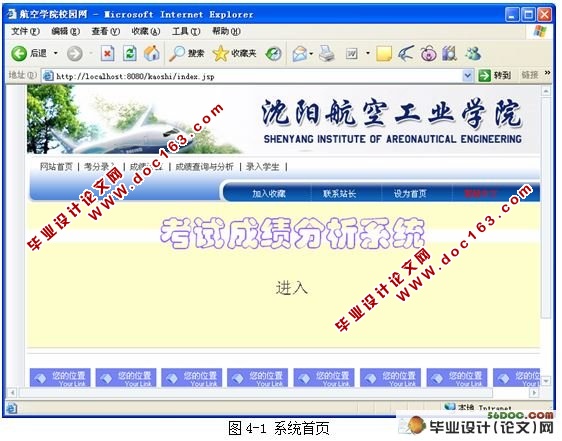Viewport: 562px width, 441px height.
Task: Click the Stop page loading icon
Action: tap(107, 54)
